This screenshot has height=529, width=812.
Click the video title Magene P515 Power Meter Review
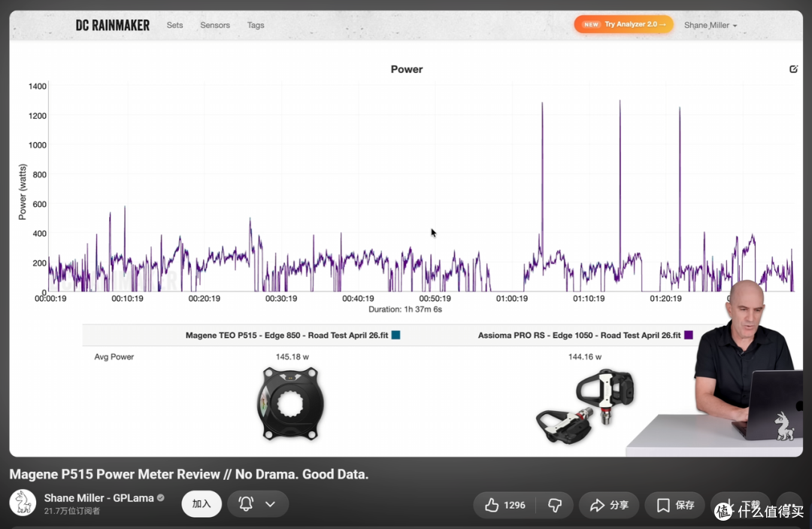click(x=189, y=474)
